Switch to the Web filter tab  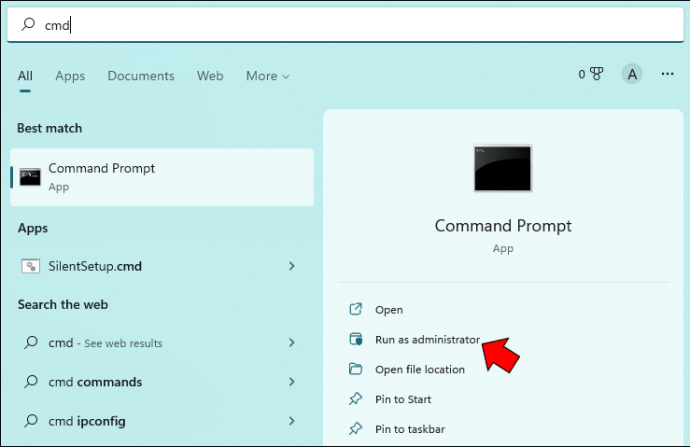(210, 76)
